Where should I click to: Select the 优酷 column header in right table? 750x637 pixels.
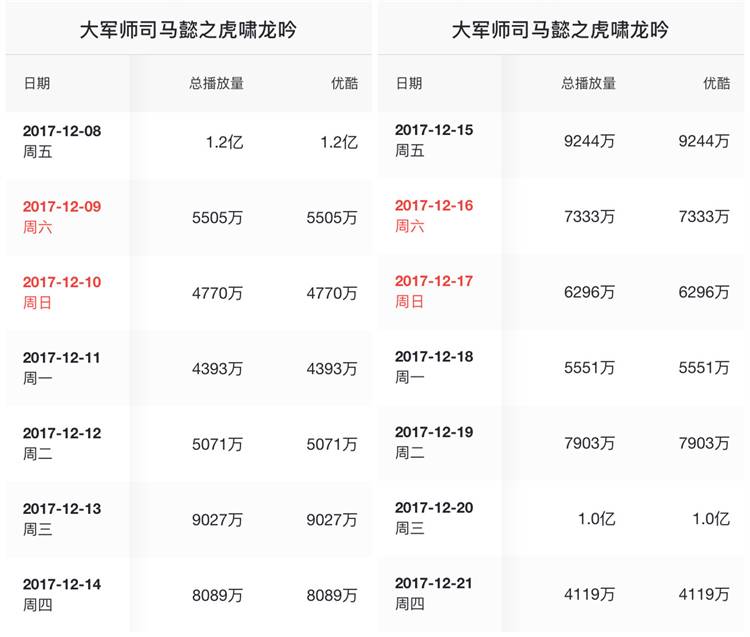(x=716, y=84)
